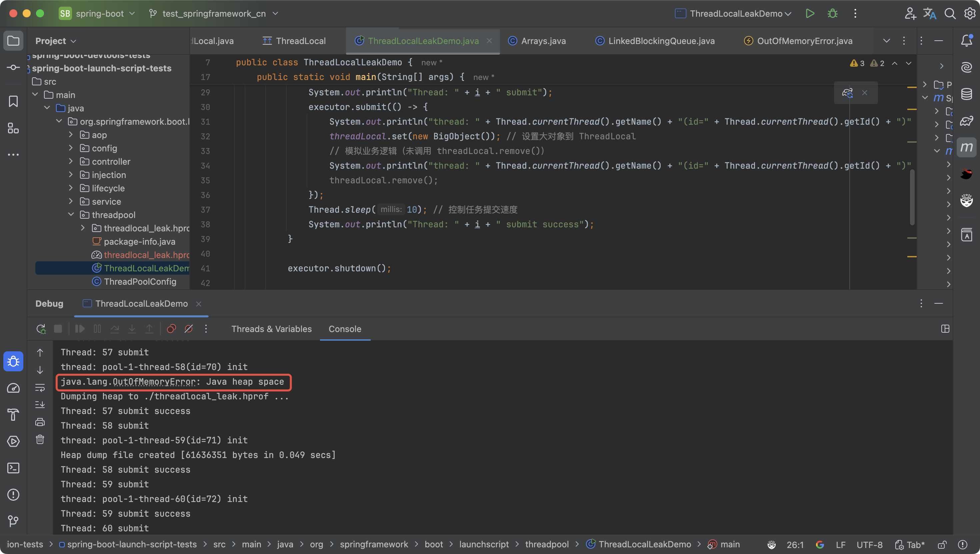Clear console with trash icon
Image resolution: width=980 pixels, height=554 pixels.
point(40,439)
